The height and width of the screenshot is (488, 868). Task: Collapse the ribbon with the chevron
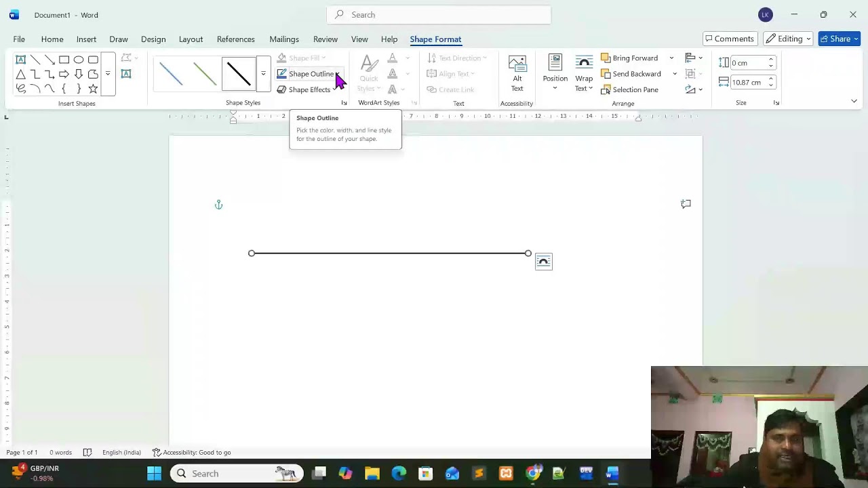click(x=854, y=102)
